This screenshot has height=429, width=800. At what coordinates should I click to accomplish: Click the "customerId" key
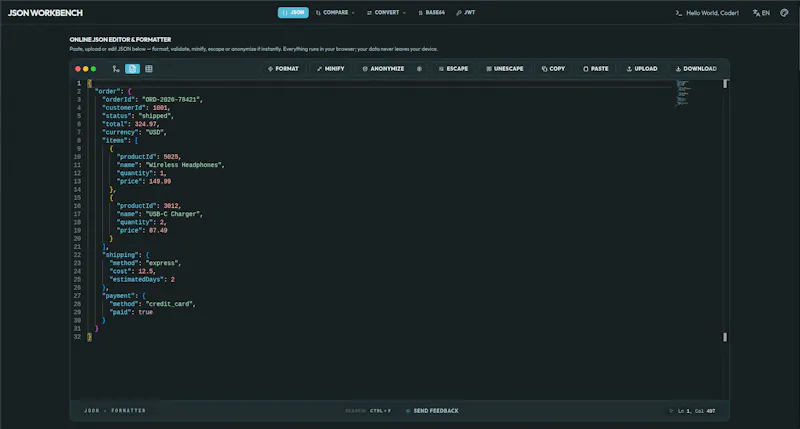[x=124, y=108]
